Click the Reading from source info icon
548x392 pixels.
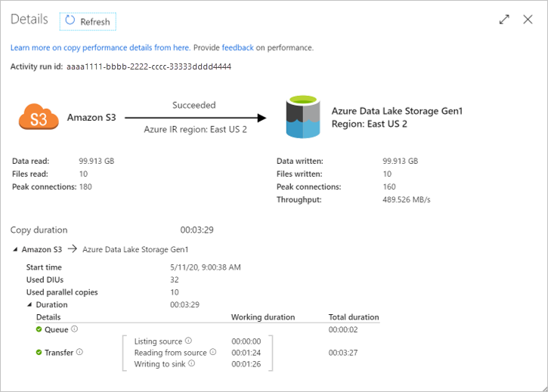(x=213, y=352)
